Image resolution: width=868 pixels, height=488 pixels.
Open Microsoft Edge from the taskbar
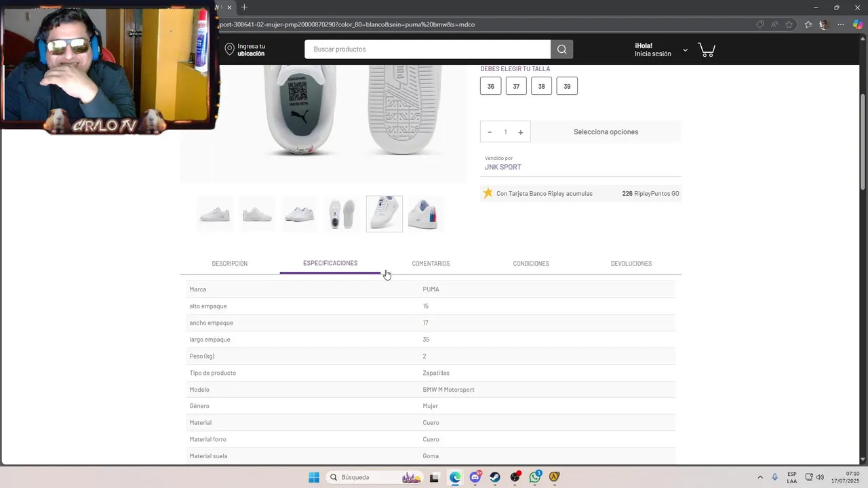pyautogui.click(x=454, y=477)
